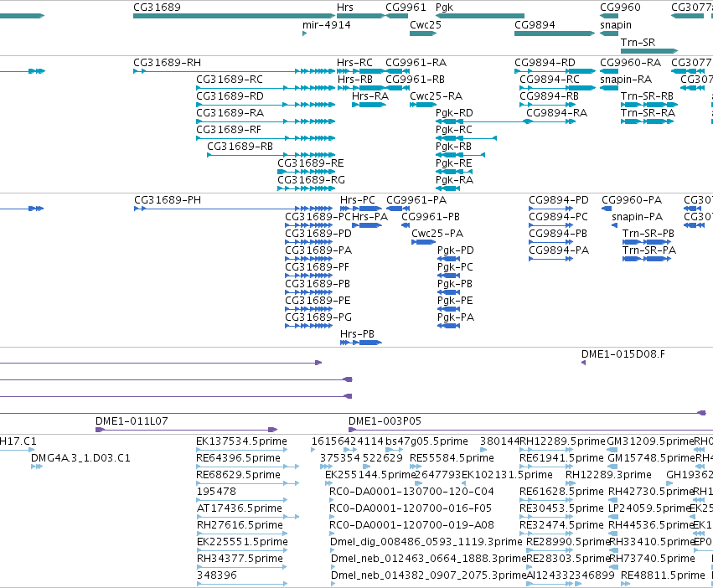Select protein CG9894-PD
This screenshot has height=588, width=713.
point(551,209)
